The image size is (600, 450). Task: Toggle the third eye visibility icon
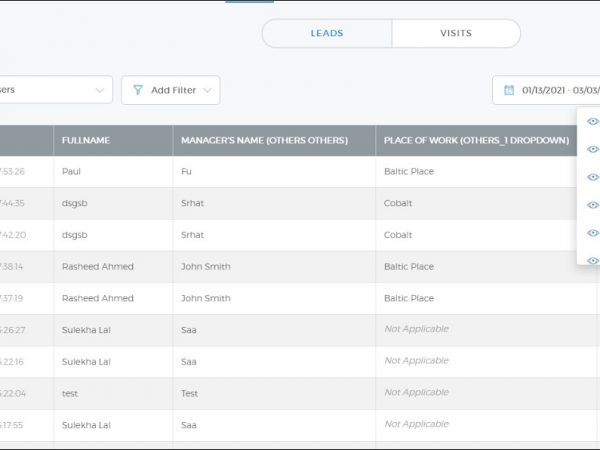coord(592,178)
